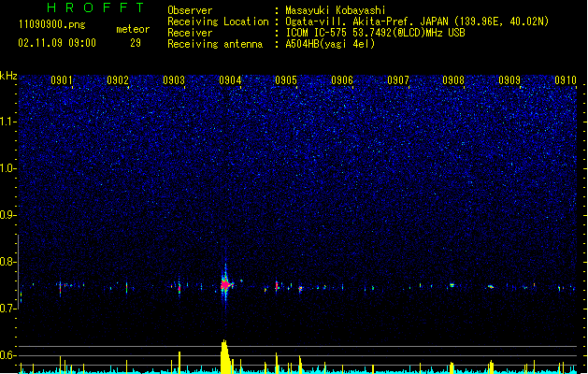
Task: Click the 0908 time marker
Action: click(x=453, y=79)
